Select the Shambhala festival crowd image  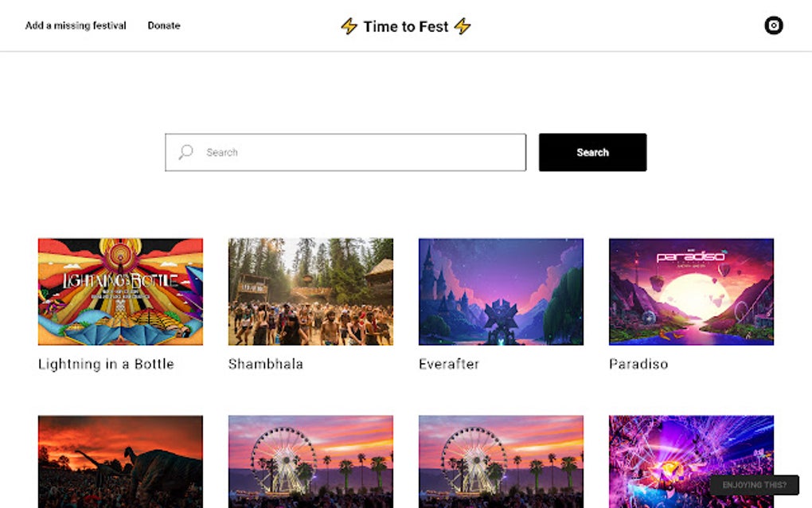click(x=310, y=291)
